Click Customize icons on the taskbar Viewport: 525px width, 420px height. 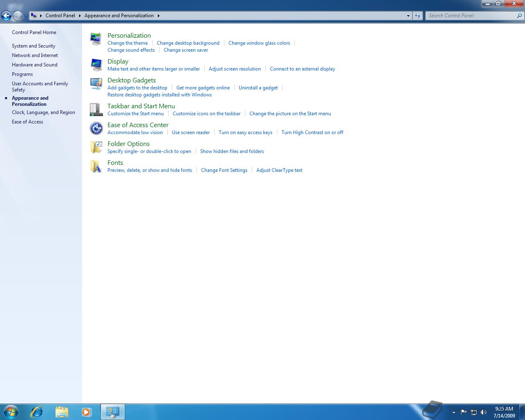[x=207, y=114]
